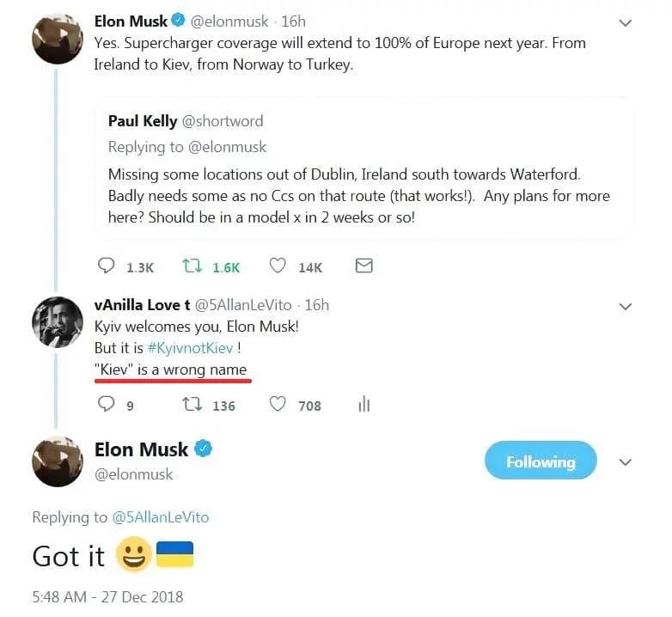Click vAnilla Love t display name
The image size is (672, 617).
(x=143, y=304)
